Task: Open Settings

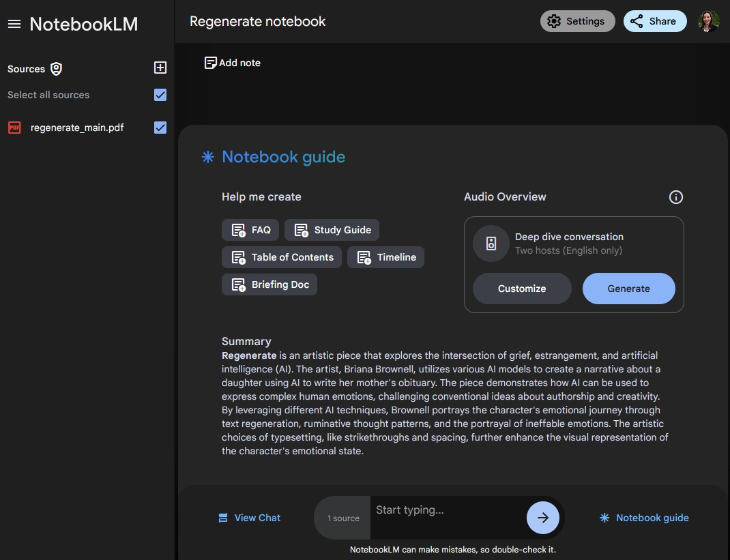Action: (577, 21)
